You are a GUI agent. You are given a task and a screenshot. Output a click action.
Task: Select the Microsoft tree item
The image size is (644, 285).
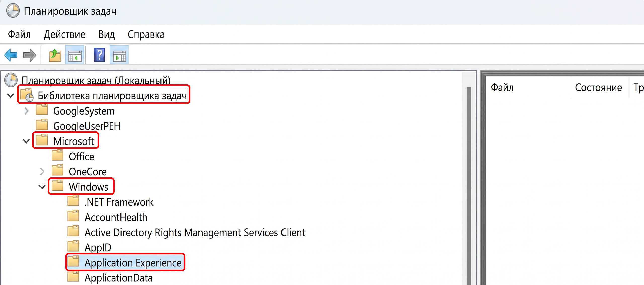74,141
